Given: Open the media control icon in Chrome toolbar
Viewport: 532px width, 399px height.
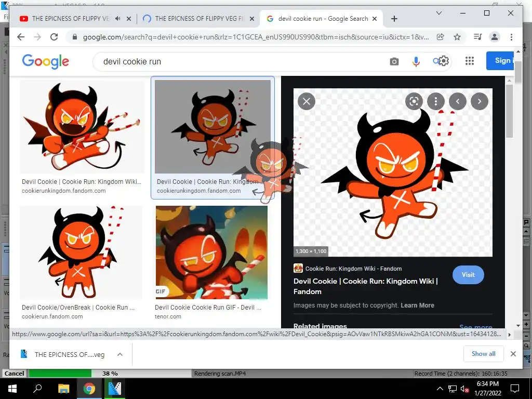Looking at the screenshot, I should click(x=478, y=37).
